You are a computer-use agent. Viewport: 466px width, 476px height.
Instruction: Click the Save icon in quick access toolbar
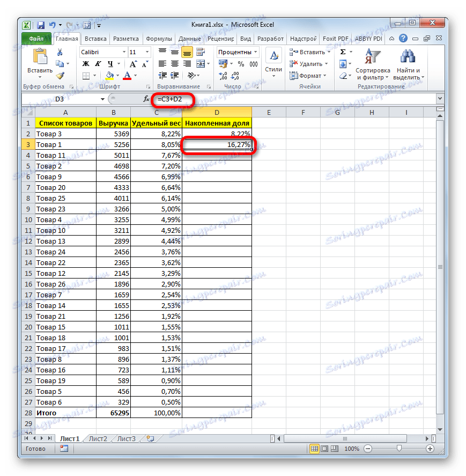[x=41, y=25]
